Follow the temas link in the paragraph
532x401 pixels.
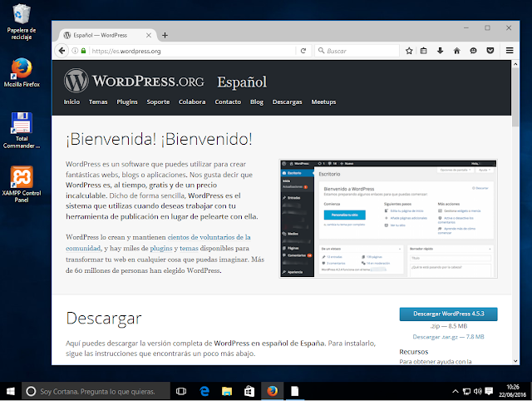click(x=189, y=249)
